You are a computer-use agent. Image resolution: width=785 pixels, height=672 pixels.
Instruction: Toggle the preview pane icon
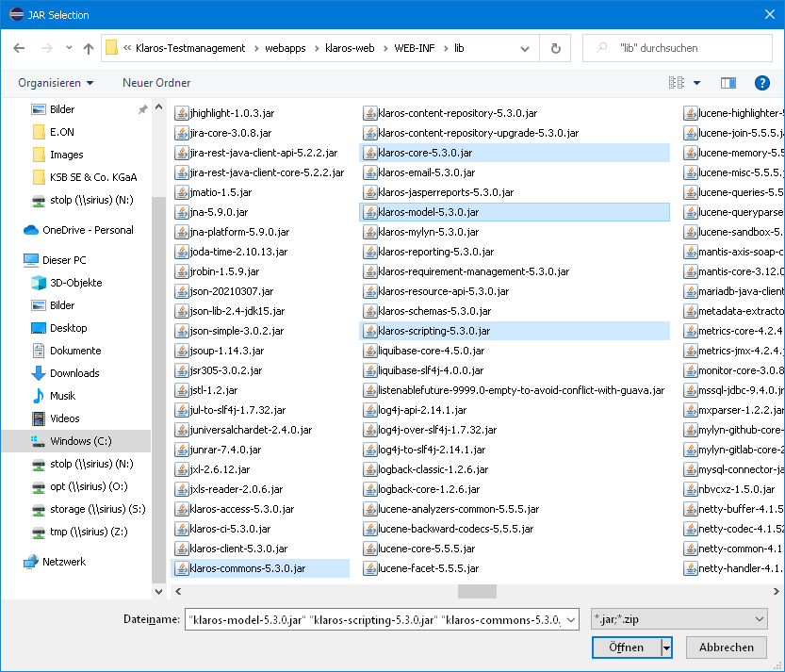[x=728, y=83]
